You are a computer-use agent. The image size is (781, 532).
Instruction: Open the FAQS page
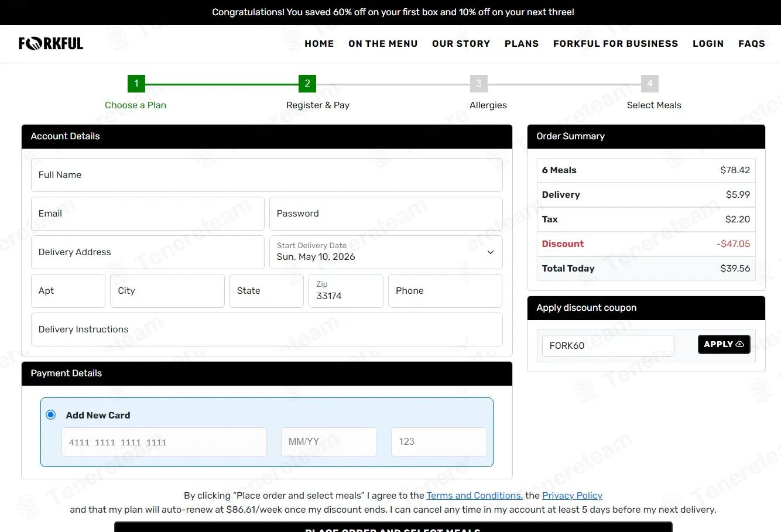tap(752, 43)
